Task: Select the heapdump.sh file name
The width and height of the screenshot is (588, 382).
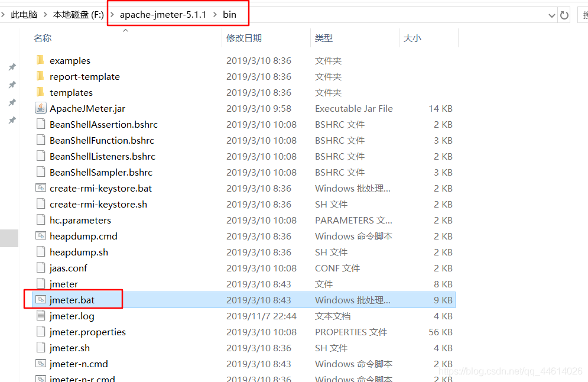Action: click(79, 252)
